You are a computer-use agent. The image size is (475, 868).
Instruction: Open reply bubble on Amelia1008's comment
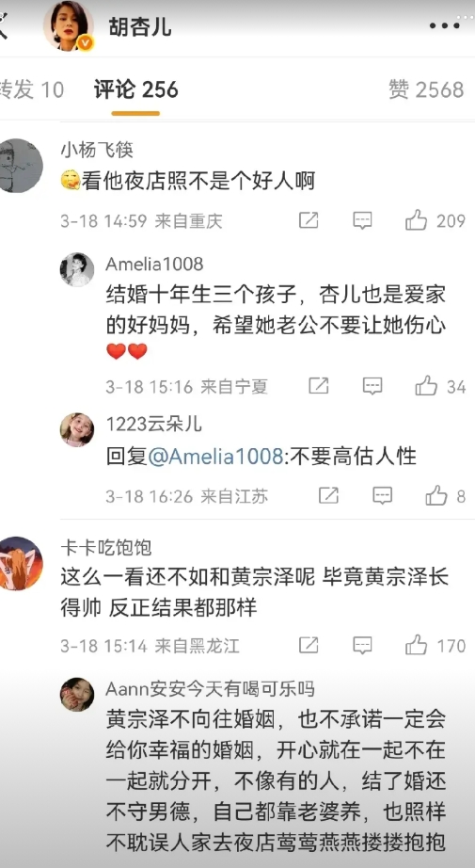coord(372,386)
